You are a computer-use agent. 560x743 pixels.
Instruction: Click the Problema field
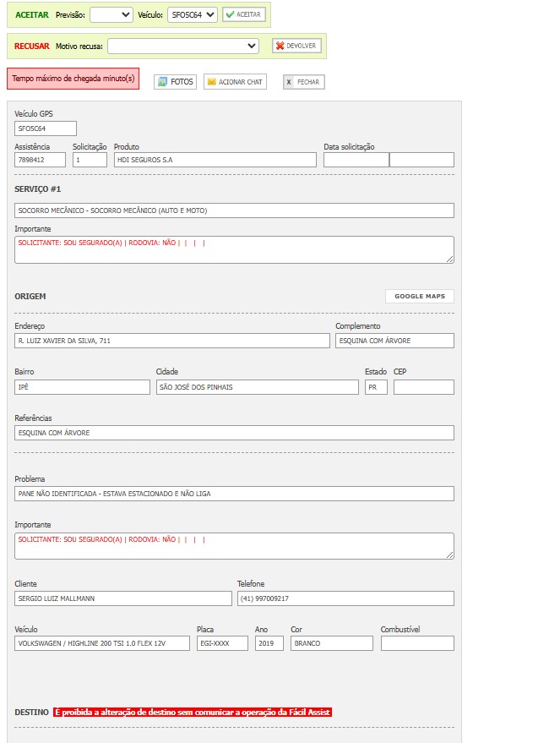(234, 494)
